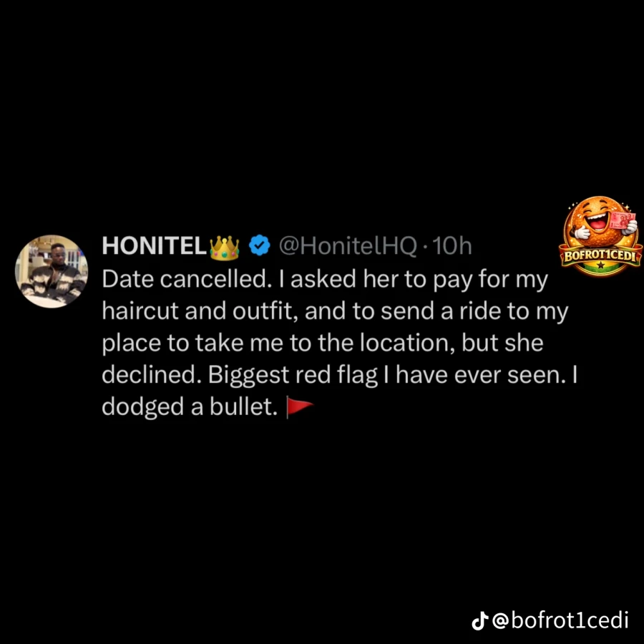
Task: Click the TikTok logo icon
Action: [479, 620]
